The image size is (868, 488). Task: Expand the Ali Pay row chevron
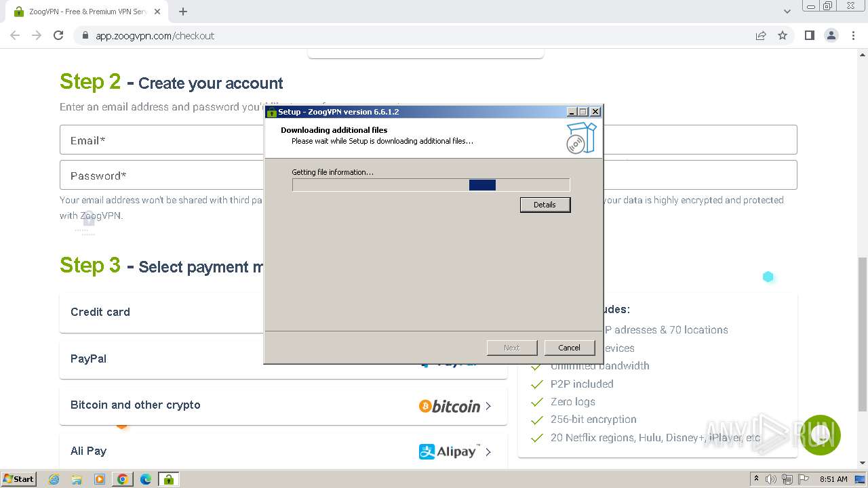click(x=488, y=451)
